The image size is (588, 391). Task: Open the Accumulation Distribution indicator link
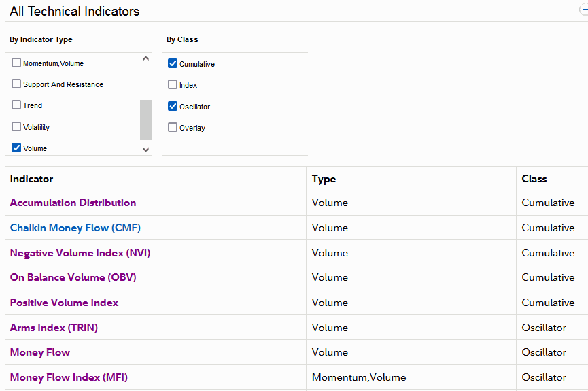pyautogui.click(x=73, y=203)
